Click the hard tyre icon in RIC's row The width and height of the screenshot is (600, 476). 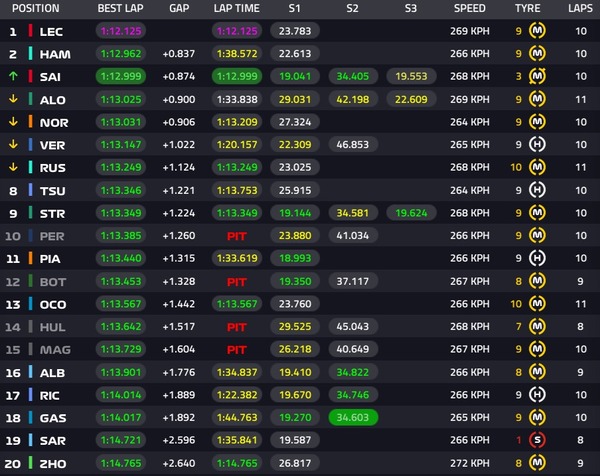(x=537, y=395)
